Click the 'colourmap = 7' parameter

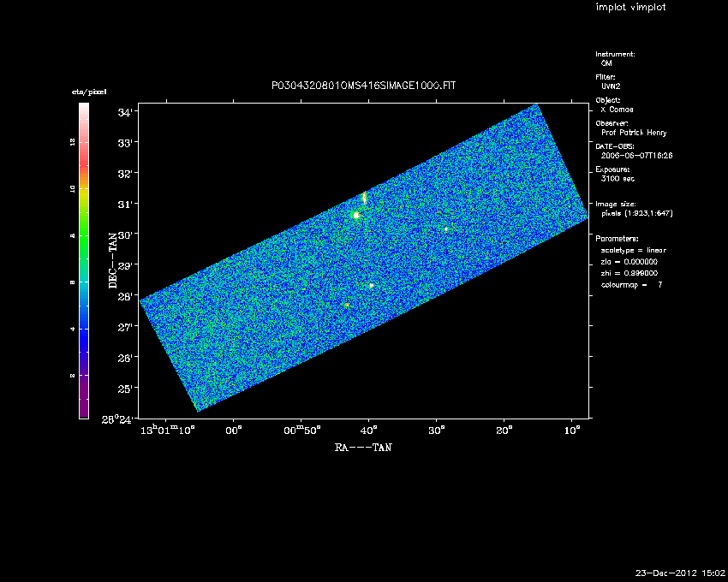(x=632, y=285)
